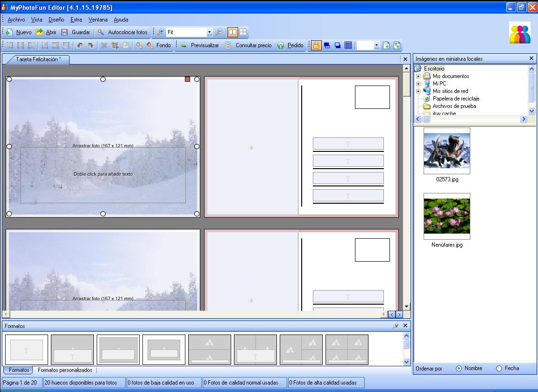Select the Tarjeta Felicitación document tab

click(38, 59)
